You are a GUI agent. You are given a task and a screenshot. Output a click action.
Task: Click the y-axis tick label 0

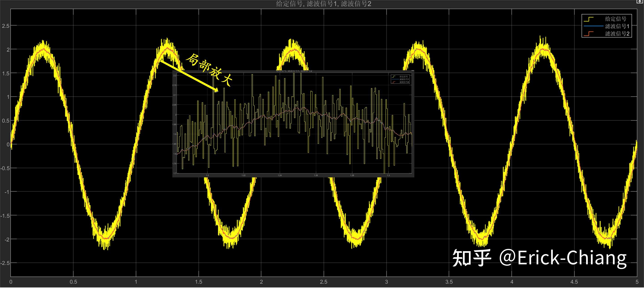(8, 144)
